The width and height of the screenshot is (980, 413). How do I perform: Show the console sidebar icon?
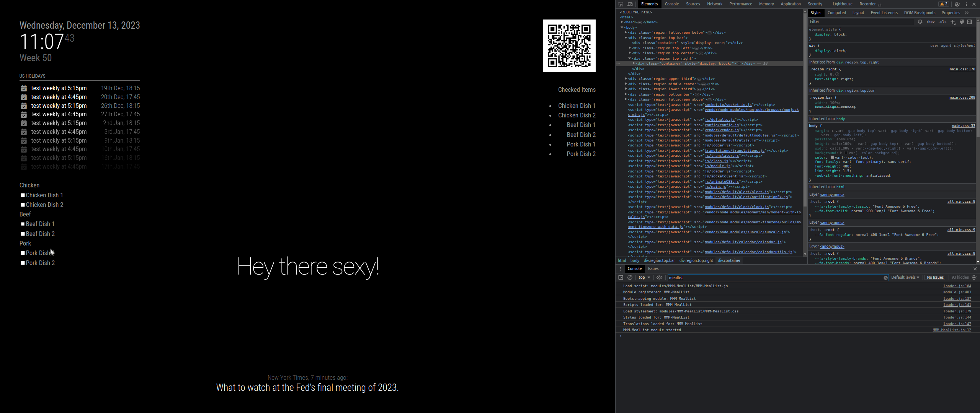621,278
